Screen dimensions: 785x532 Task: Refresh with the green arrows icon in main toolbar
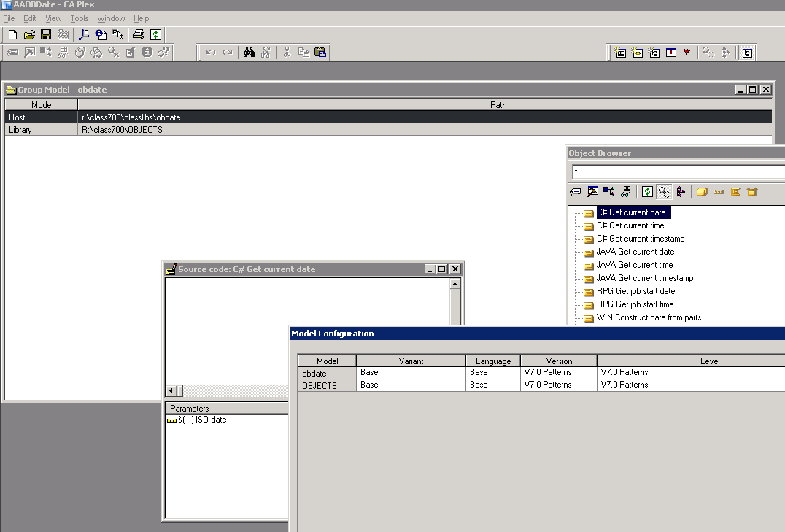[x=155, y=34]
